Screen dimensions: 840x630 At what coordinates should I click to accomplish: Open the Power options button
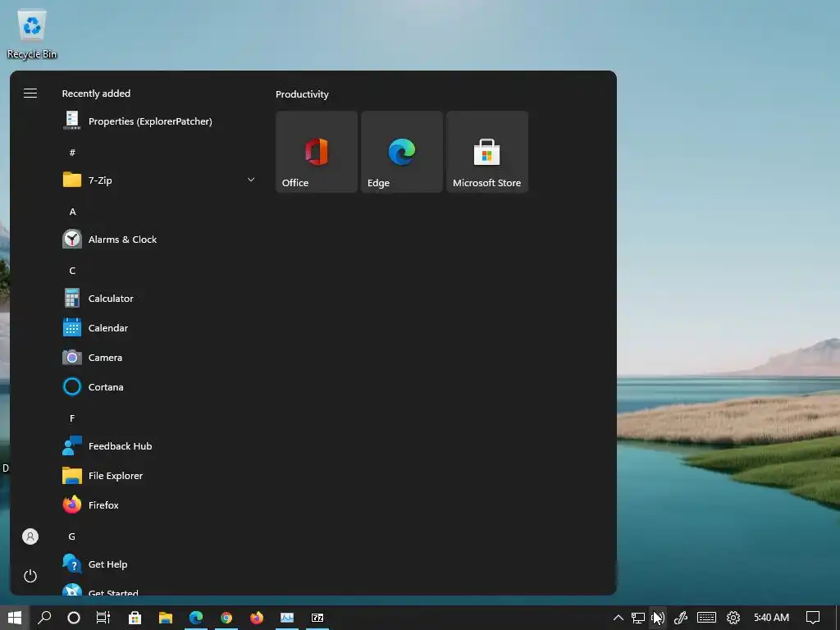[30, 576]
